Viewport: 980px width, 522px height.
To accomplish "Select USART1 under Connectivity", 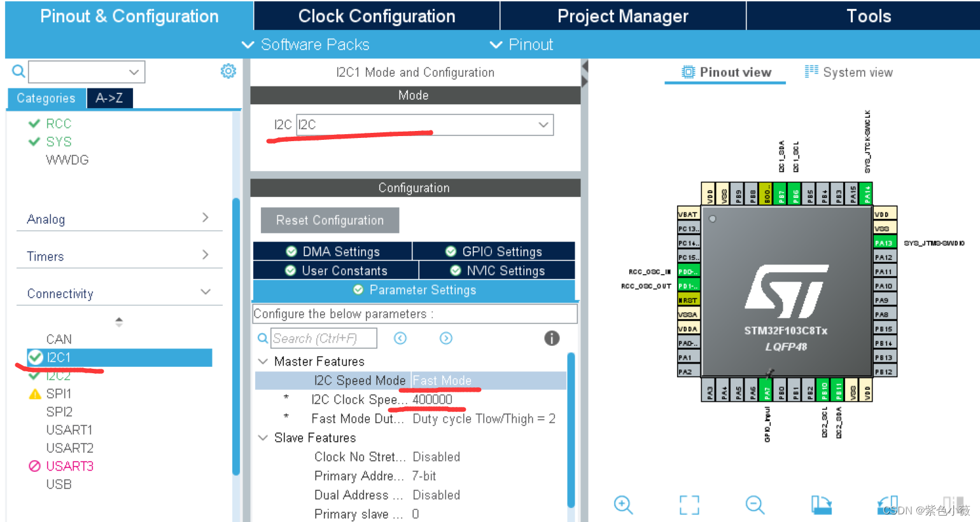I will coord(69,430).
